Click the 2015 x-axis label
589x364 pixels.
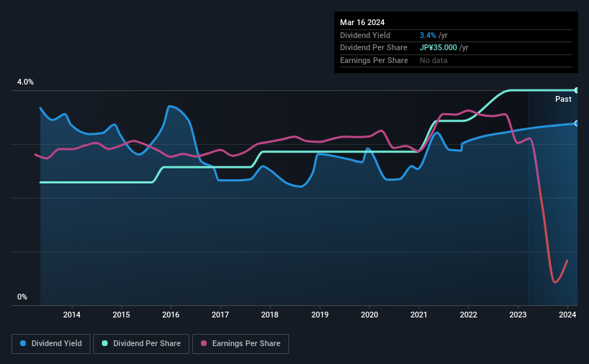click(121, 315)
